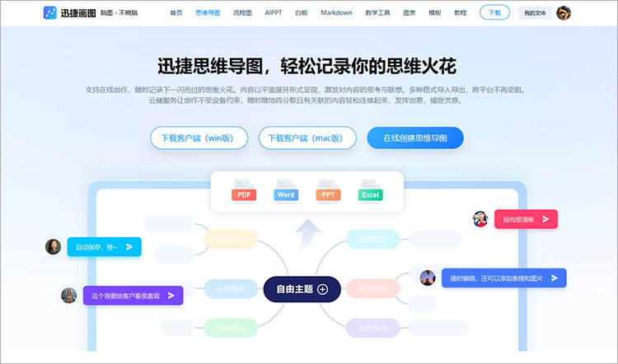Click 在线创建思维导图 button
The width and height of the screenshot is (618, 364).
click(x=415, y=138)
